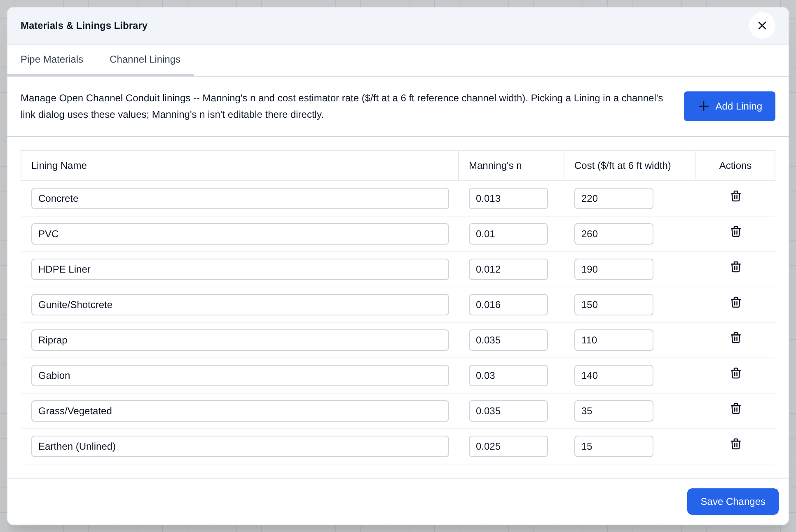Click Grass/Vegetated cost field 35
Image resolution: width=796 pixels, height=532 pixels.
(x=613, y=411)
